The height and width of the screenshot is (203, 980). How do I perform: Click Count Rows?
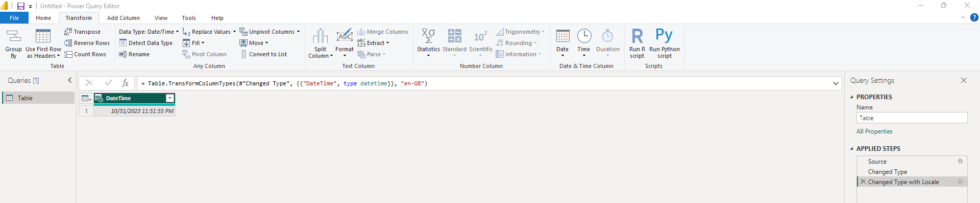tap(85, 54)
